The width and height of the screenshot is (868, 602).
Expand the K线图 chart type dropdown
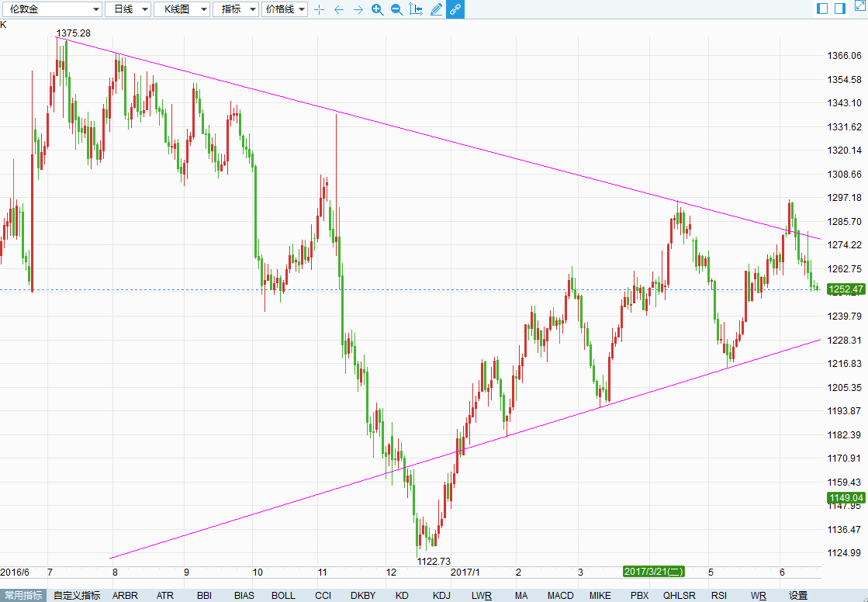pos(182,9)
